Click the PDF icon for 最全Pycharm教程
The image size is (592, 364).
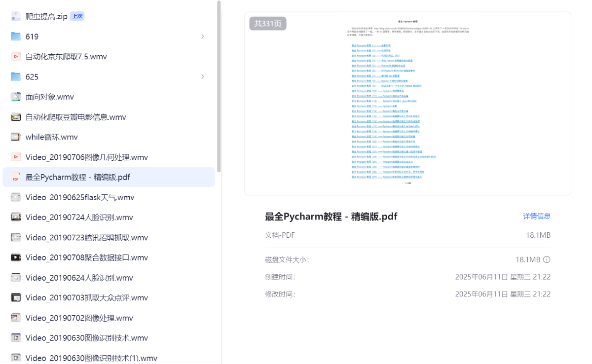16,177
